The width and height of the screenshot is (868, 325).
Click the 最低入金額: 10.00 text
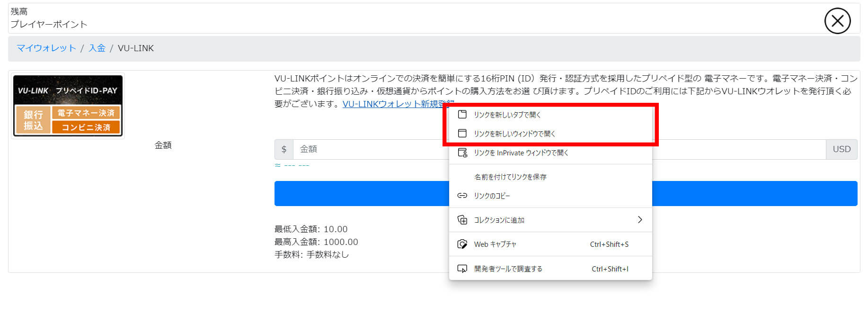pos(311,229)
